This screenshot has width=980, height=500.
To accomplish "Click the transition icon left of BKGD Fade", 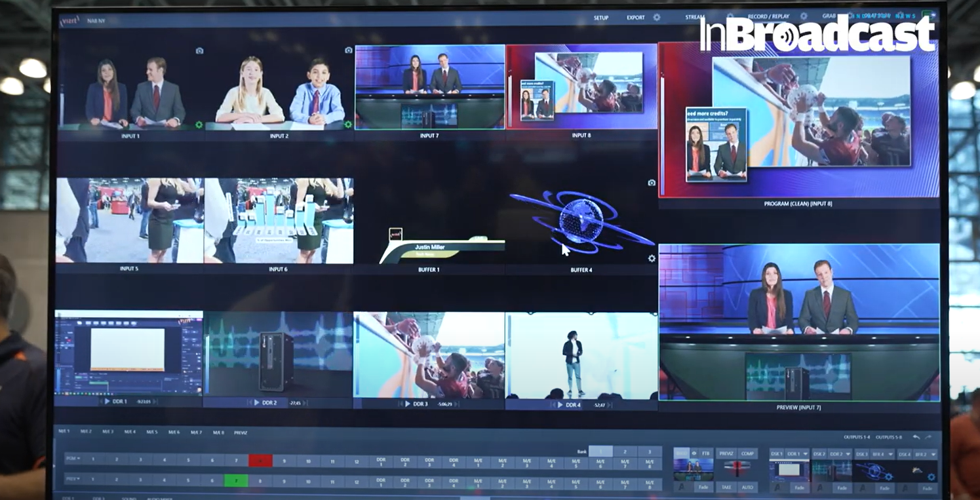I will (x=683, y=487).
